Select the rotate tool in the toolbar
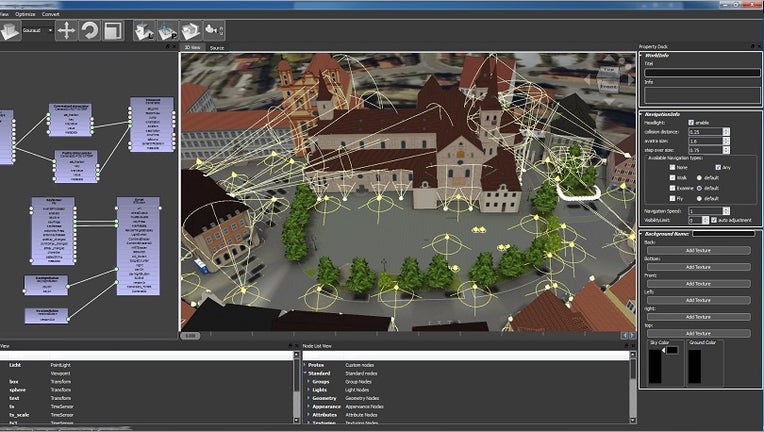The image size is (764, 432). pyautogui.click(x=90, y=31)
